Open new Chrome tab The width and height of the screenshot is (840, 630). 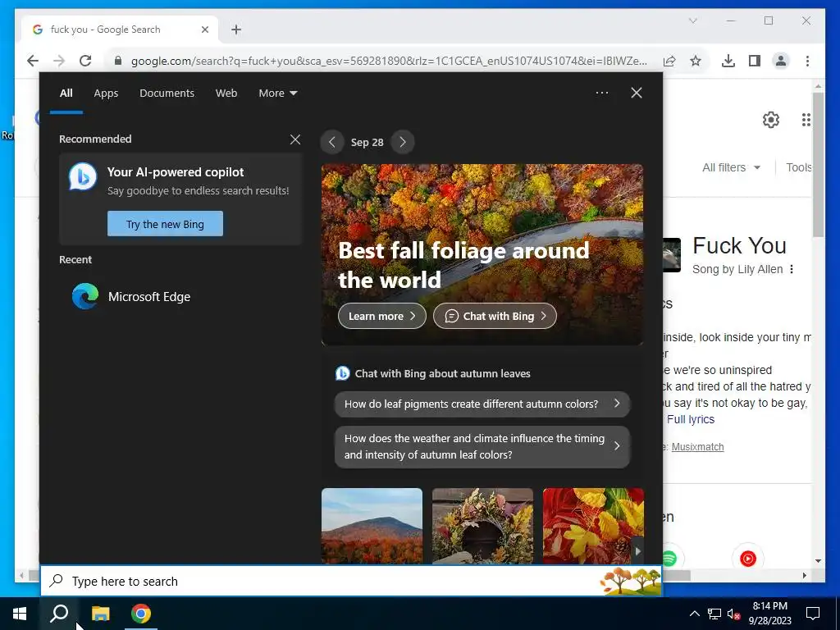click(236, 30)
